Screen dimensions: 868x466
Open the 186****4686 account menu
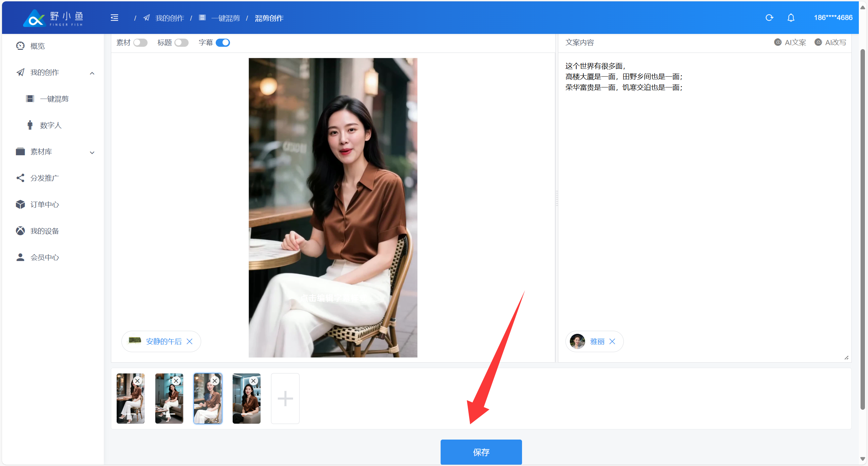pos(833,18)
